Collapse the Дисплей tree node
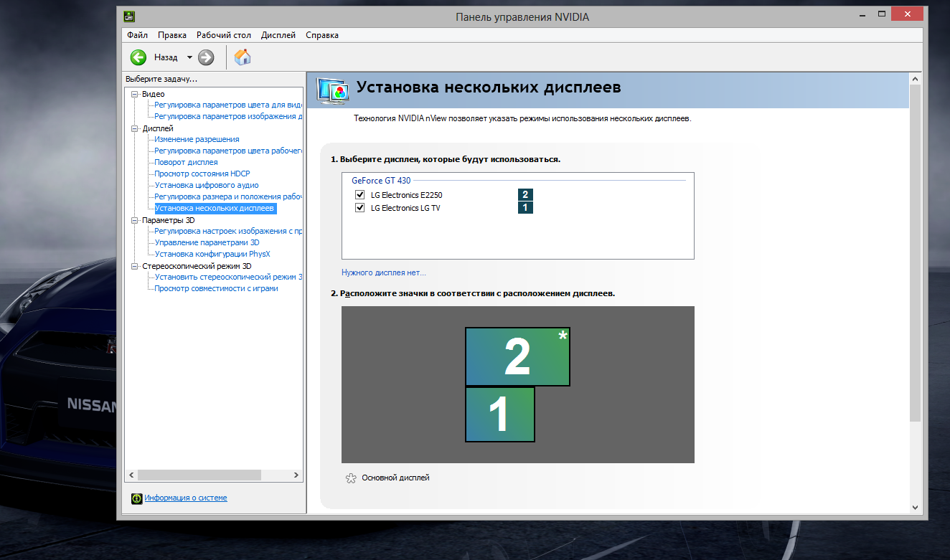The image size is (950, 560). coord(134,128)
